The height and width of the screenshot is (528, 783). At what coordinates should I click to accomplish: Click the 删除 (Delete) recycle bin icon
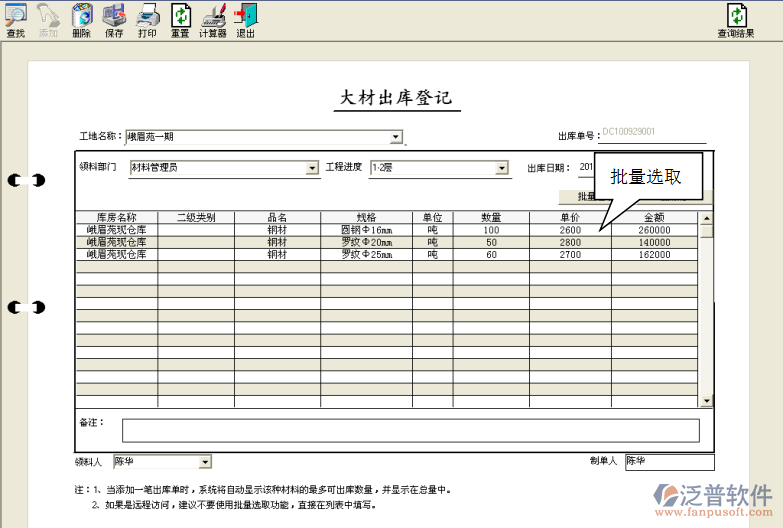[81, 18]
